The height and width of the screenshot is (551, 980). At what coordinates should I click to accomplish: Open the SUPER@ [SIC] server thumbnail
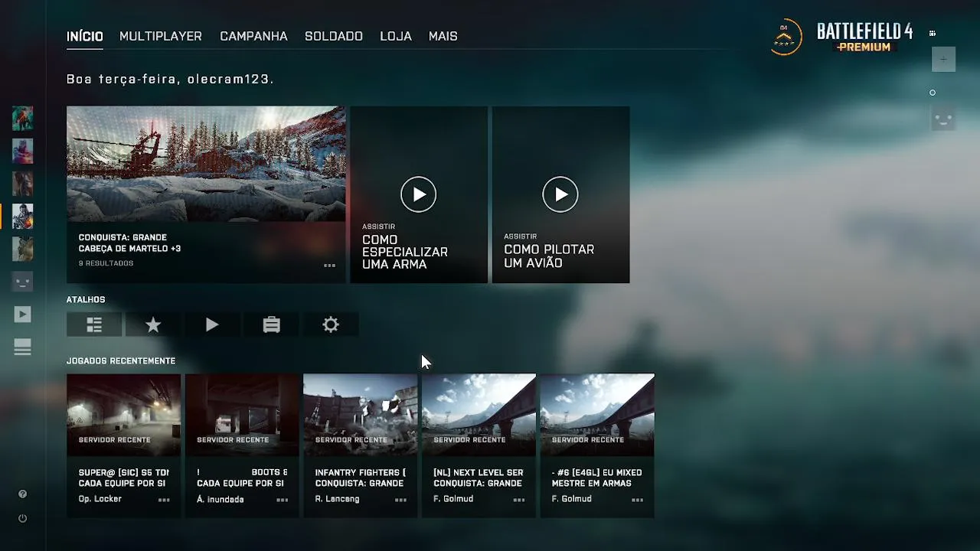(123, 414)
